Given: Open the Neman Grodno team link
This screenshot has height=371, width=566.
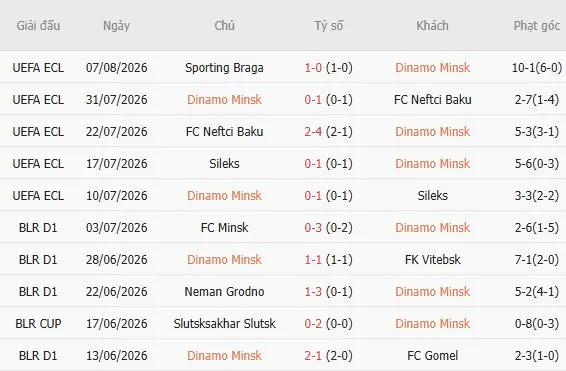Looking at the screenshot, I should [224, 292].
